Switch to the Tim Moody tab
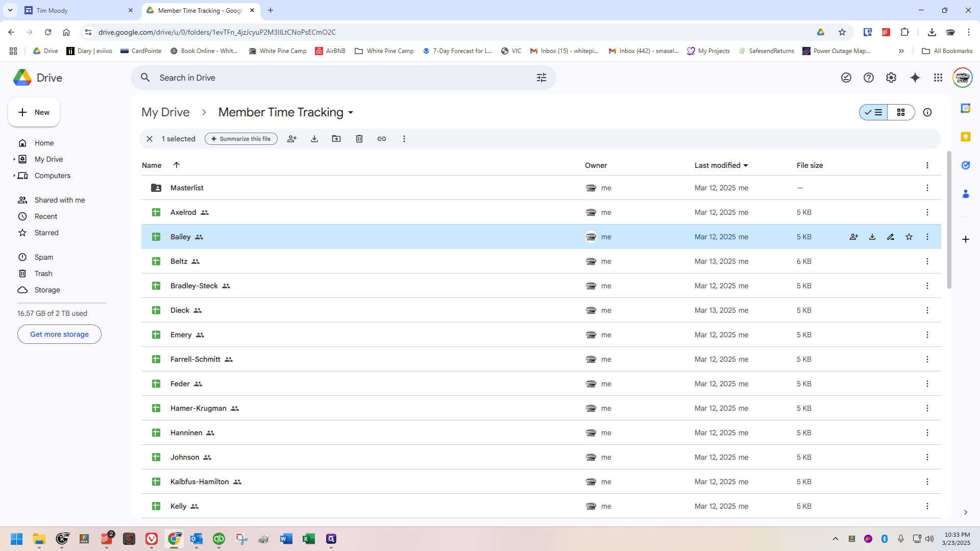The height and width of the screenshot is (551, 980). (x=79, y=10)
